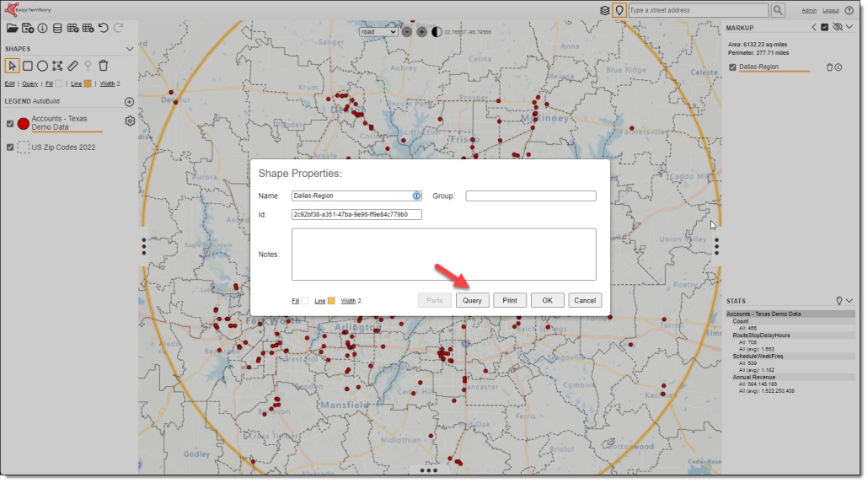Click Query link in Shapes panel

(29, 83)
